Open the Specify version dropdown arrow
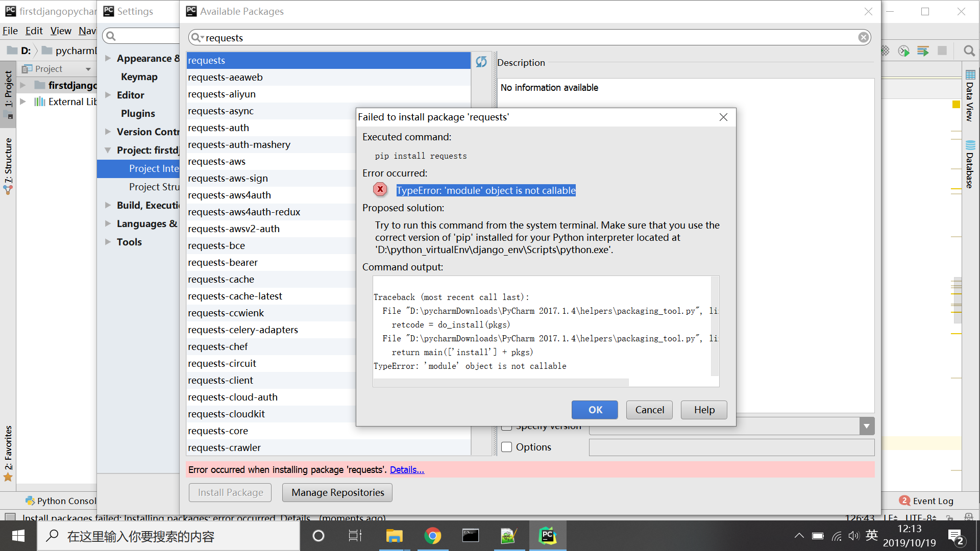The height and width of the screenshot is (551, 980). coord(866,426)
